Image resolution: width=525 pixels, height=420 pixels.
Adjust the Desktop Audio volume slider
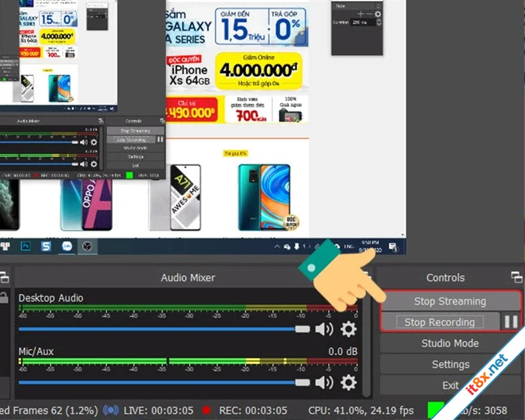(164, 329)
